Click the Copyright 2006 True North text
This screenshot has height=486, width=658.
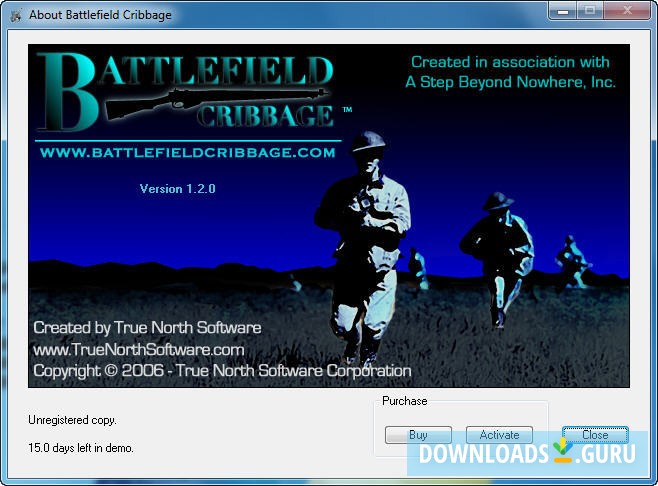[222, 371]
